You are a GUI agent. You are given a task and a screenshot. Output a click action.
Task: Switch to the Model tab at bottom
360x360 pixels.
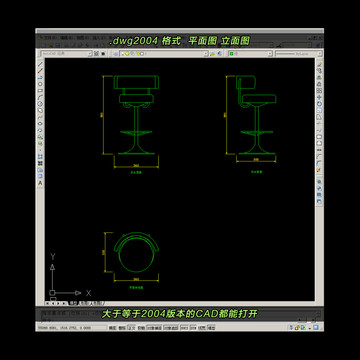(x=72, y=303)
